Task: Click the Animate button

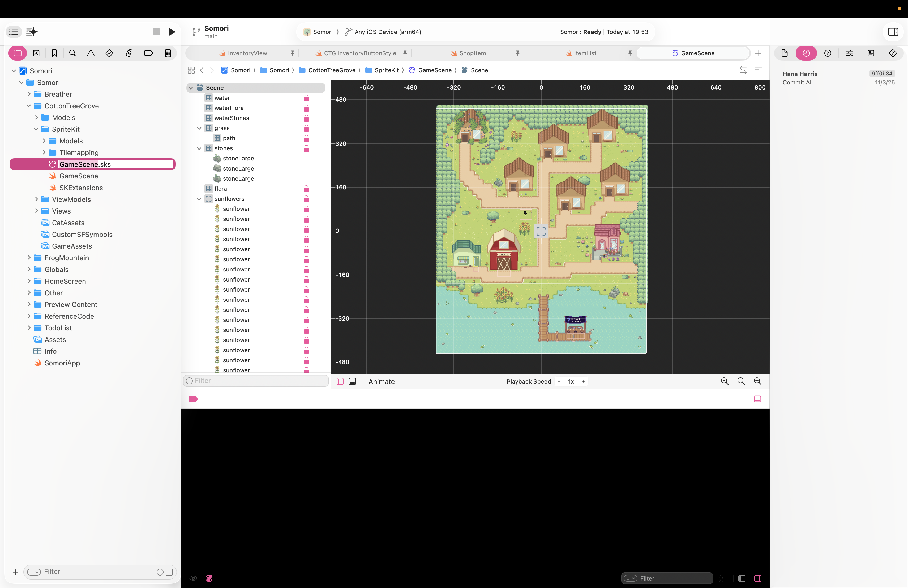Action: (x=381, y=381)
